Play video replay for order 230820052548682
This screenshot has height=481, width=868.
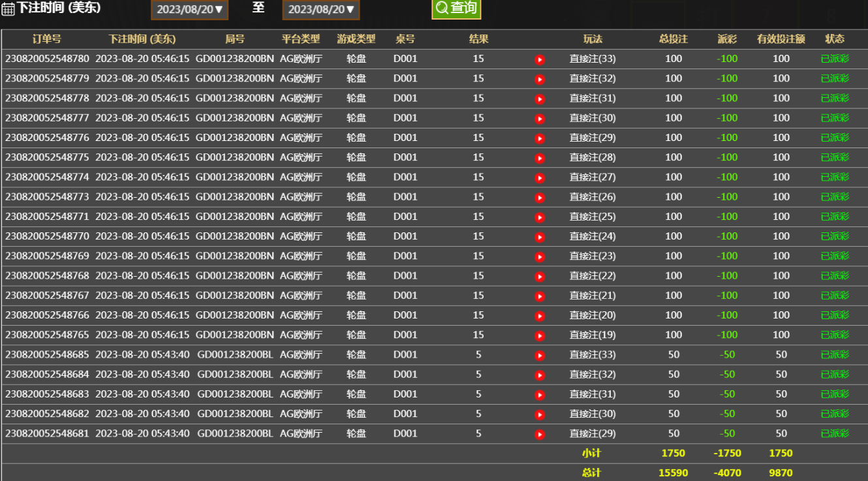pos(540,414)
